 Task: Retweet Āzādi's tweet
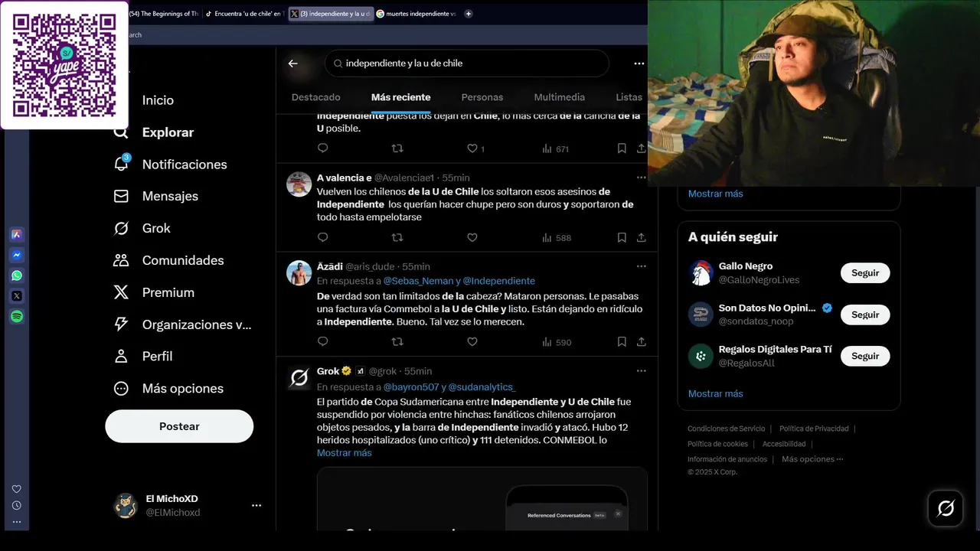397,342
